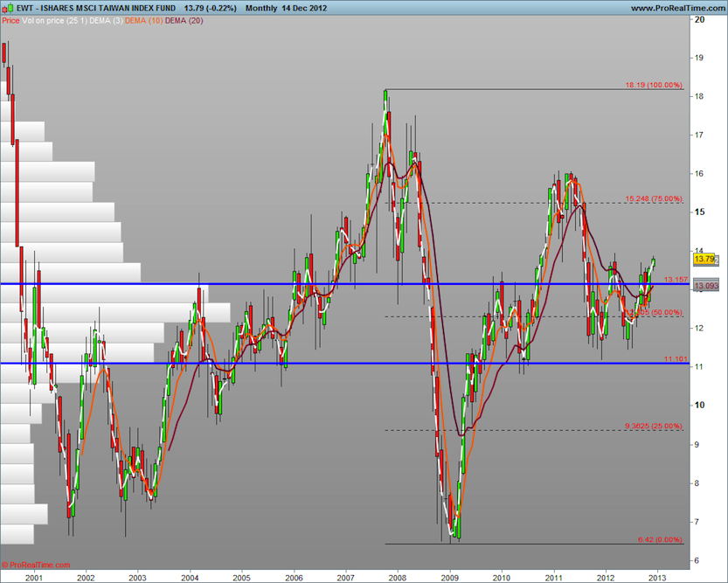Click the 2013 label on the time axis
Screen dimensions: 728x583
pos(657,578)
